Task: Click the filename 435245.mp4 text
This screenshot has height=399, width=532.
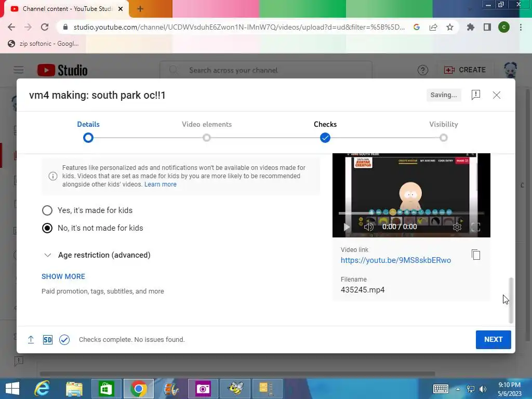Action: tap(362, 290)
